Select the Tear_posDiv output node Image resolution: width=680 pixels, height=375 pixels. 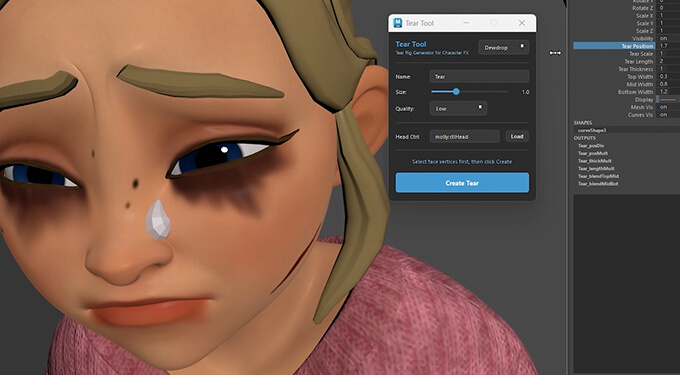591,146
